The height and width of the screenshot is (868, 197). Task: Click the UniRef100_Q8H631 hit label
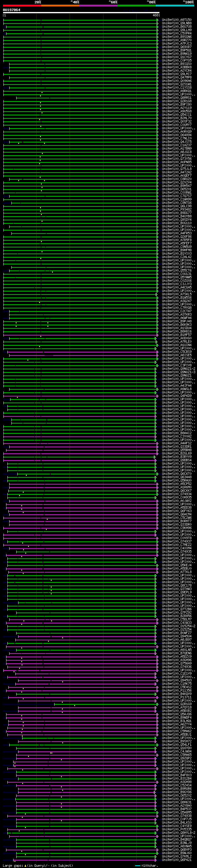(x=177, y=802)
